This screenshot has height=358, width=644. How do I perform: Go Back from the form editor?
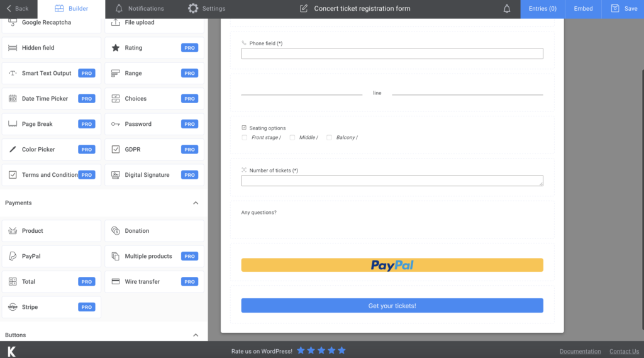click(18, 9)
